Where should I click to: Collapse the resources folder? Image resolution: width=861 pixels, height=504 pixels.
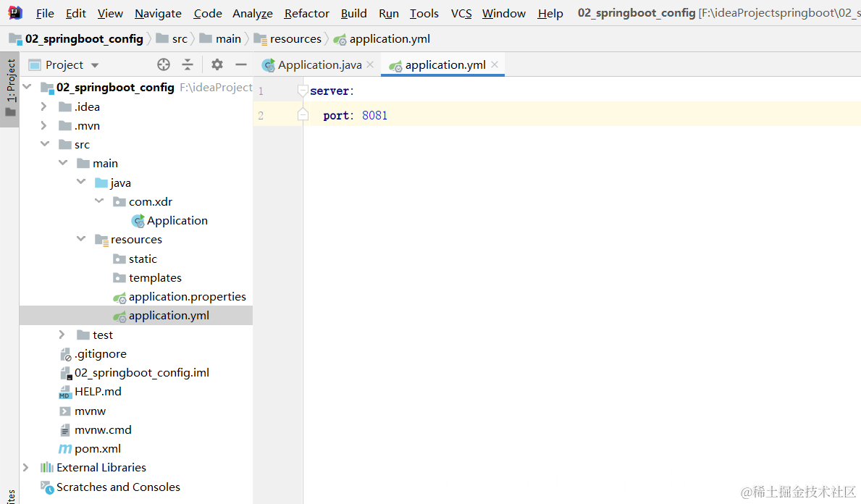point(81,239)
